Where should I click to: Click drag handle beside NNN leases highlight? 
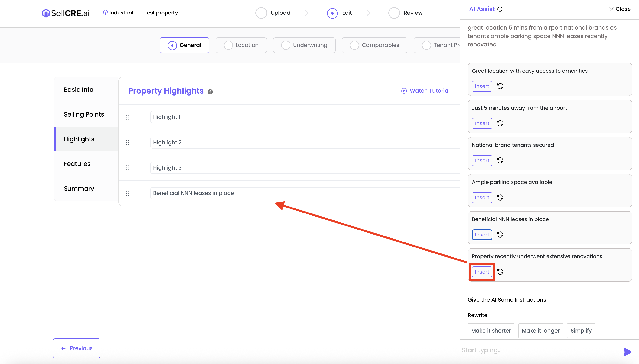[x=128, y=193]
